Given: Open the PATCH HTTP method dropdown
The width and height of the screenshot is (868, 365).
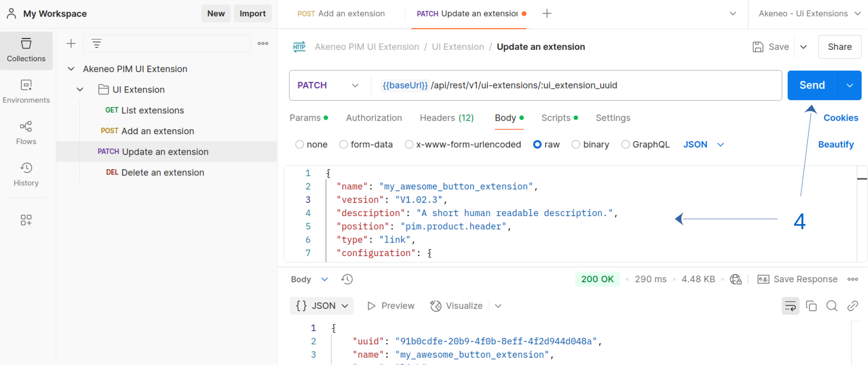Looking at the screenshot, I should pyautogui.click(x=328, y=85).
